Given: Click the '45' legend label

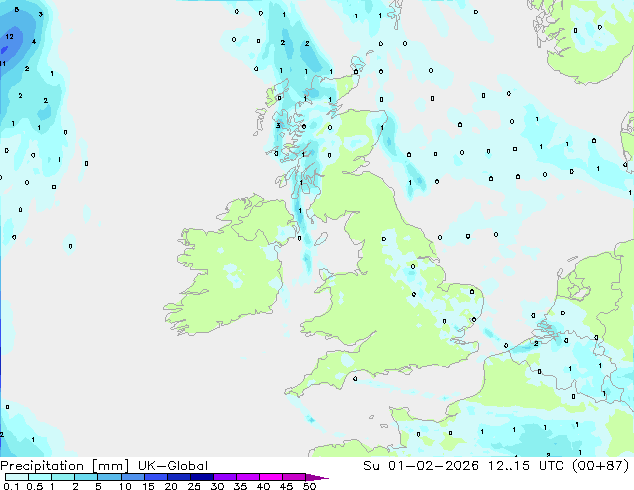Looking at the screenshot, I should [x=286, y=486].
